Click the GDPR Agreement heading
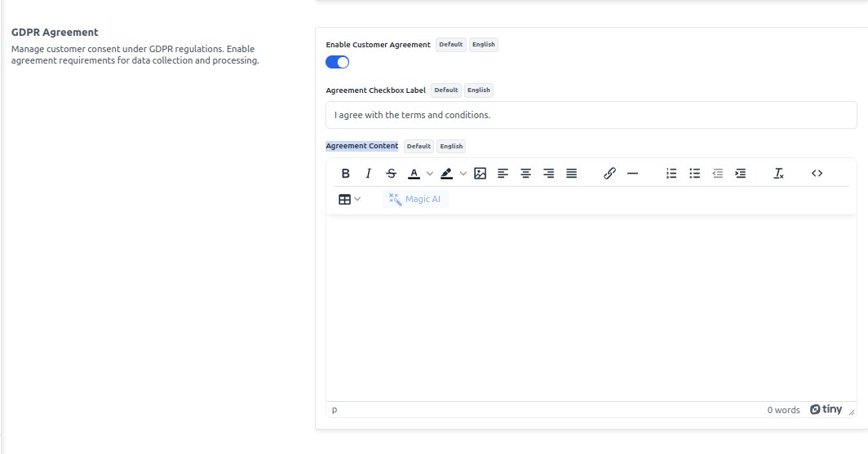 [x=55, y=32]
